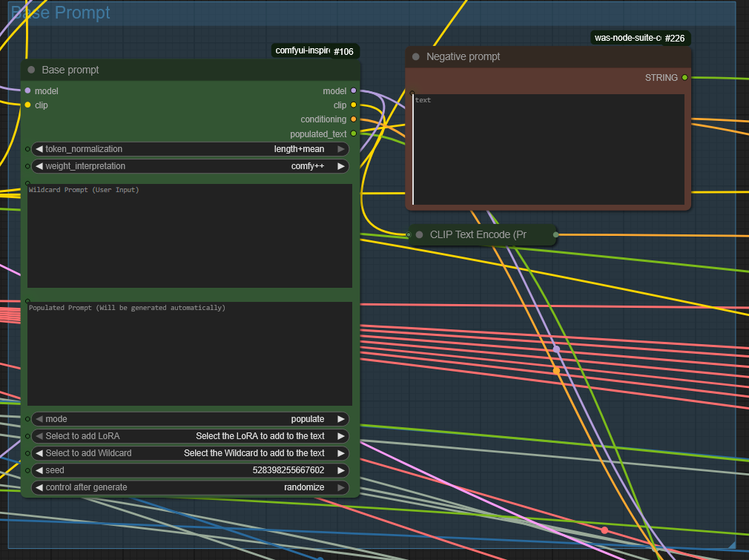
Task: Click the populated_text output port
Action: click(x=353, y=134)
